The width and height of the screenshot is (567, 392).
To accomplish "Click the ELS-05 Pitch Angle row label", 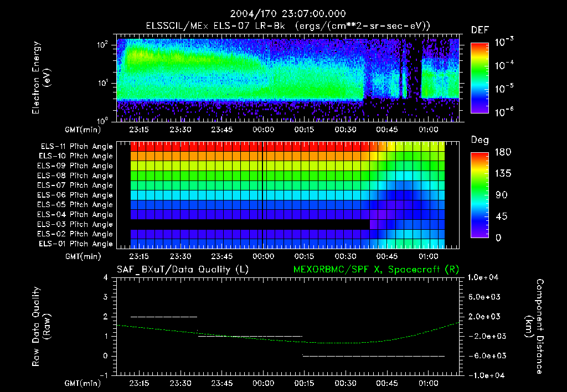I will (x=75, y=205).
